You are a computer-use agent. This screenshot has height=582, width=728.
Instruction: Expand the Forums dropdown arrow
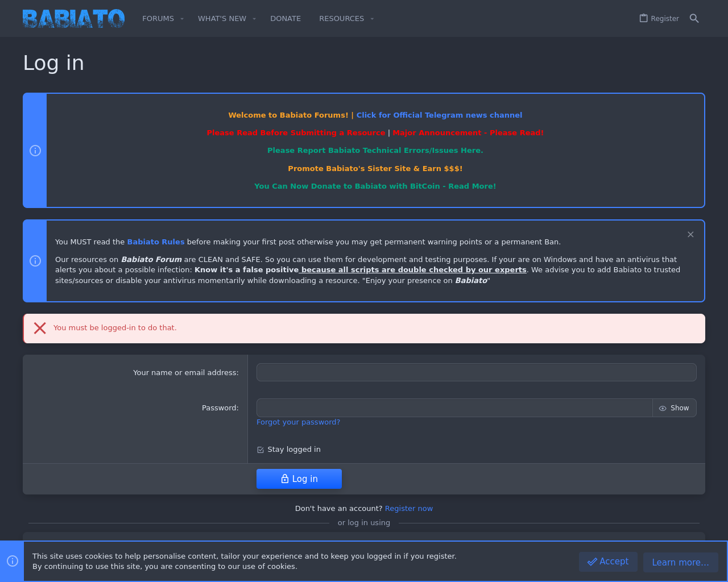pyautogui.click(x=182, y=19)
